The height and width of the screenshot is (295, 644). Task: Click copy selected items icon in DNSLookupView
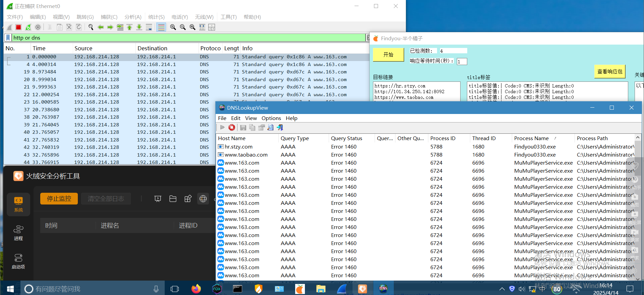coord(252,127)
